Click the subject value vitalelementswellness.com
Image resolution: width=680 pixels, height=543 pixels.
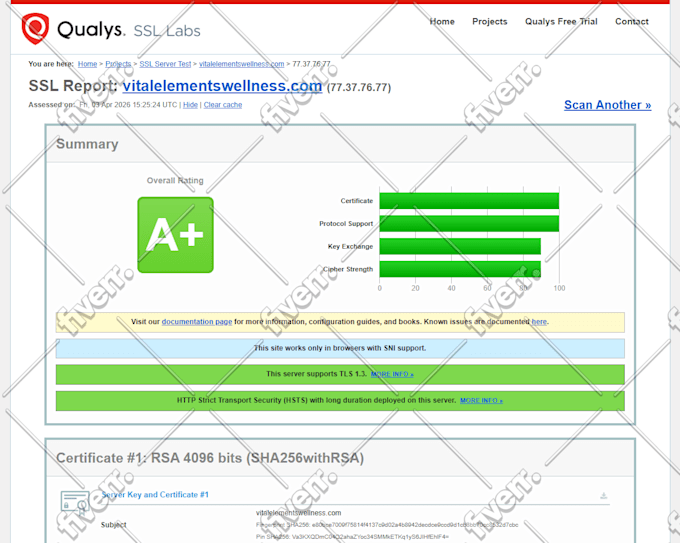click(x=298, y=513)
